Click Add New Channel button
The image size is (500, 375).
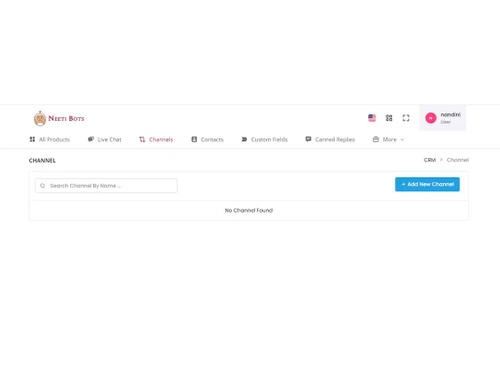427,184
